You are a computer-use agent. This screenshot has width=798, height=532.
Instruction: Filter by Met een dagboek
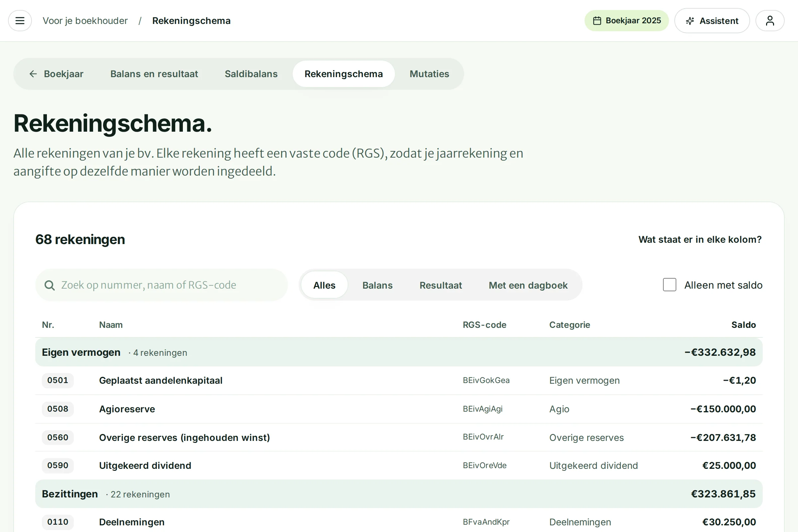[x=528, y=285]
